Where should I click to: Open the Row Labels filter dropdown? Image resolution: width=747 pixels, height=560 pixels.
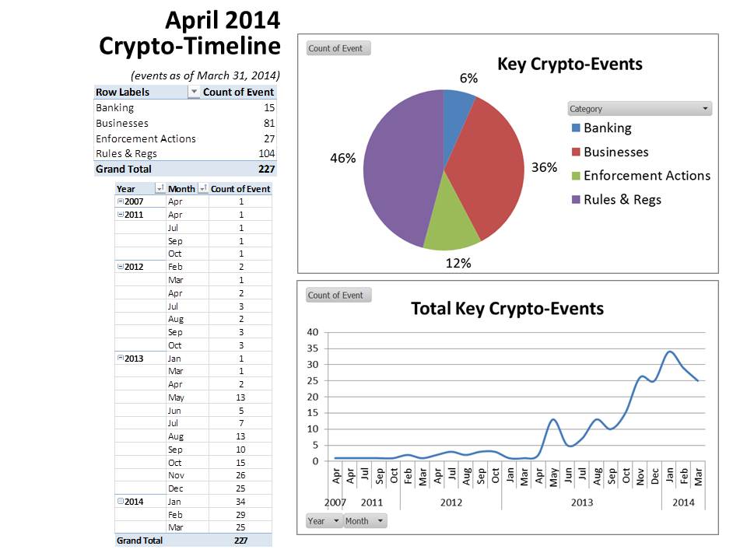click(194, 93)
